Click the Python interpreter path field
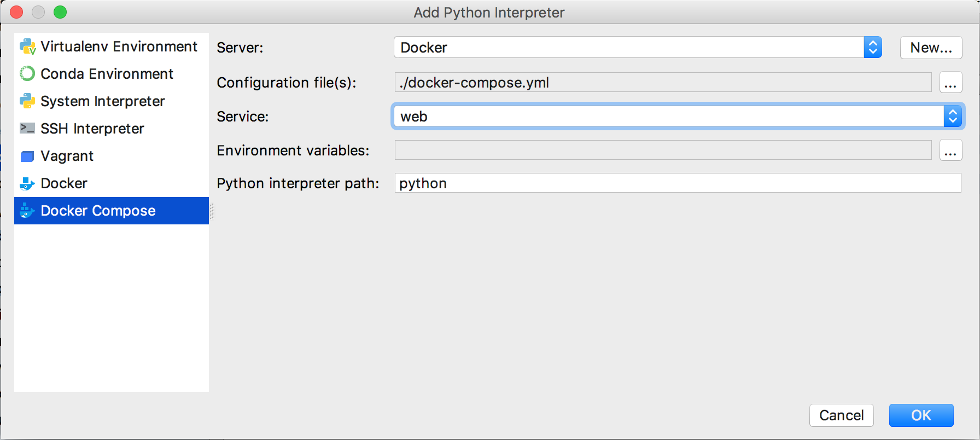 [x=678, y=183]
